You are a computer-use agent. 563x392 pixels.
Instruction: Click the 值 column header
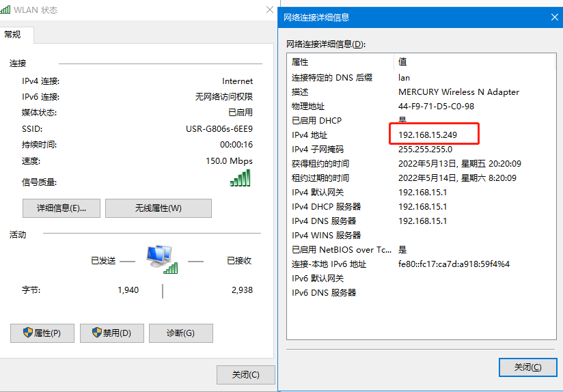(x=402, y=62)
